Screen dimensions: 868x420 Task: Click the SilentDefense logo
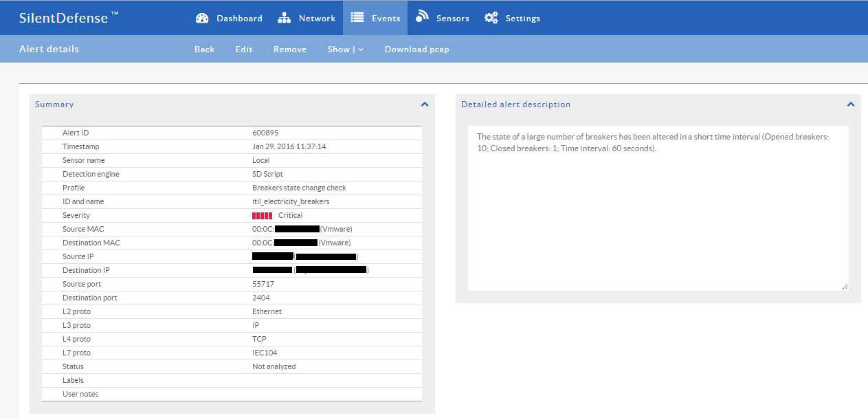69,18
